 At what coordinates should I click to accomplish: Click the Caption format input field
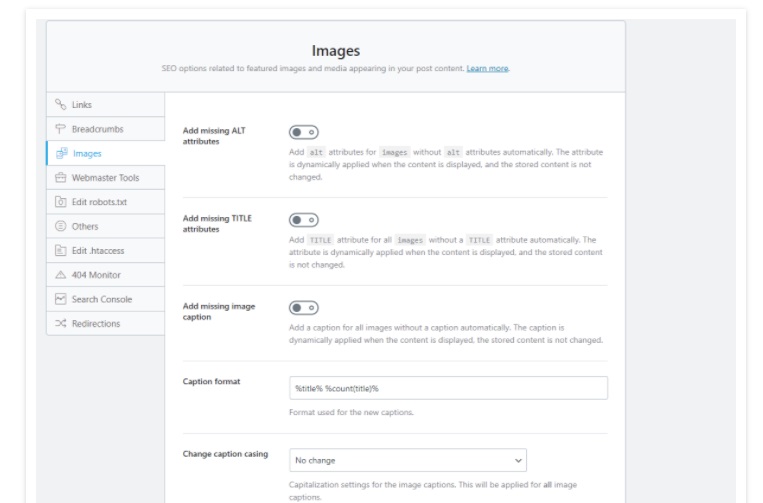tap(448, 388)
